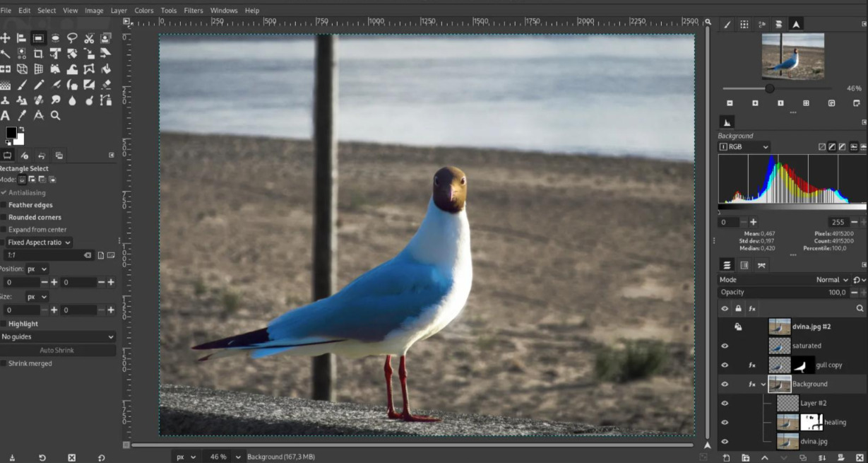Select the Move tool

tap(5, 38)
